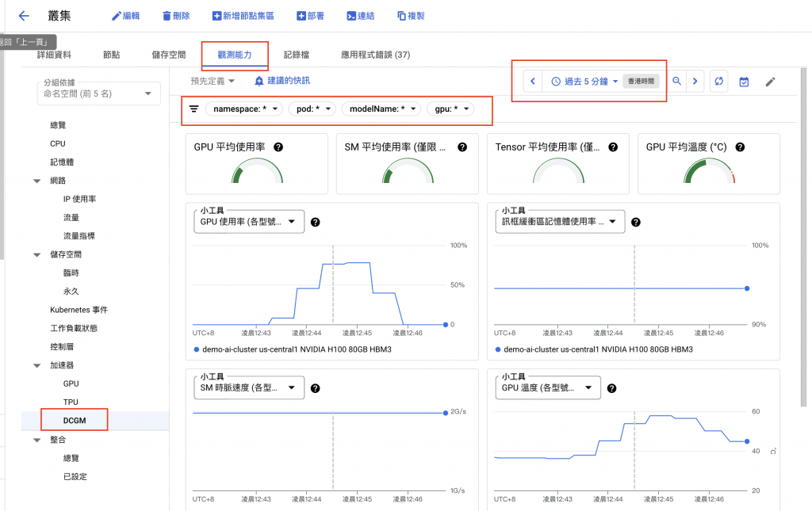Select 已設定 under 整合
The width and height of the screenshot is (812, 511).
tap(75, 476)
